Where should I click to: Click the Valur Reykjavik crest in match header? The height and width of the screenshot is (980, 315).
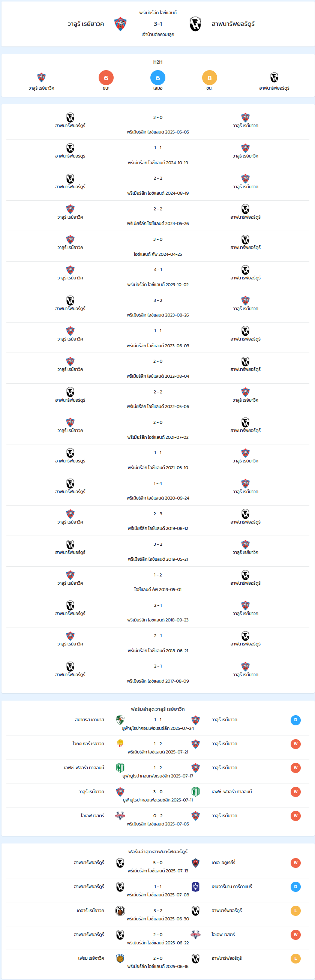[x=120, y=24]
